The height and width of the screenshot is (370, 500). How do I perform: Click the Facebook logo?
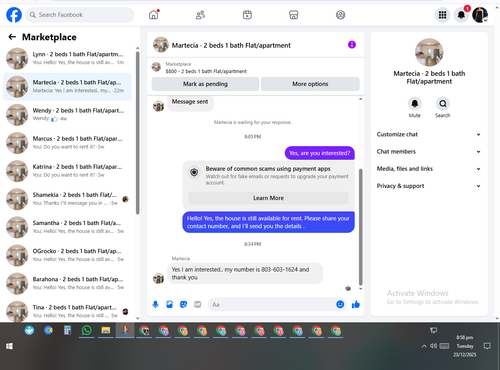click(14, 15)
